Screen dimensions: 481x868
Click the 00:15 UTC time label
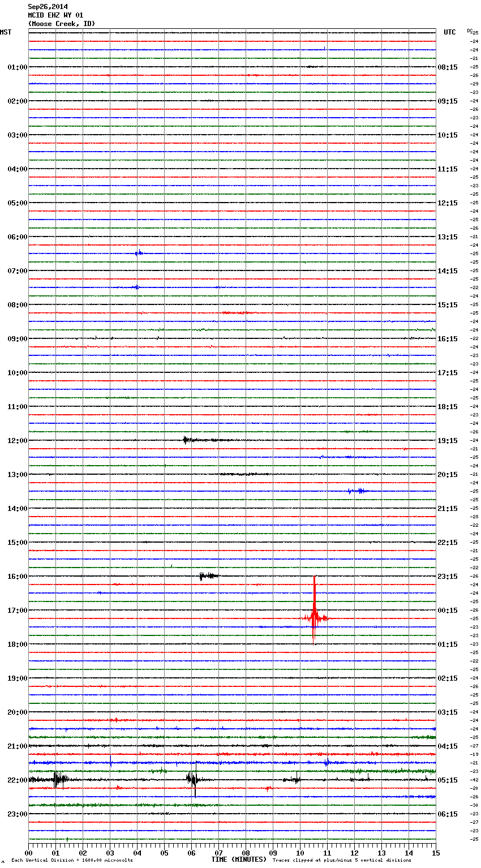pyautogui.click(x=448, y=611)
